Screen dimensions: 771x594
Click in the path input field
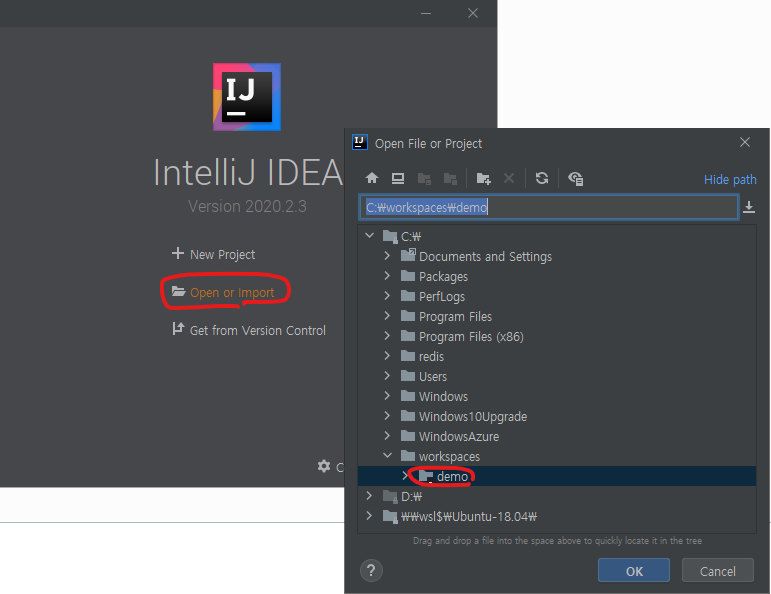(x=548, y=207)
